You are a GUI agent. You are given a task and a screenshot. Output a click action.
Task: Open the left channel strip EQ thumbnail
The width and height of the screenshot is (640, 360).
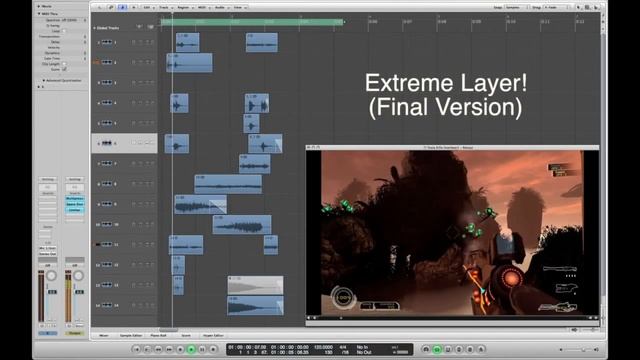[x=48, y=187]
